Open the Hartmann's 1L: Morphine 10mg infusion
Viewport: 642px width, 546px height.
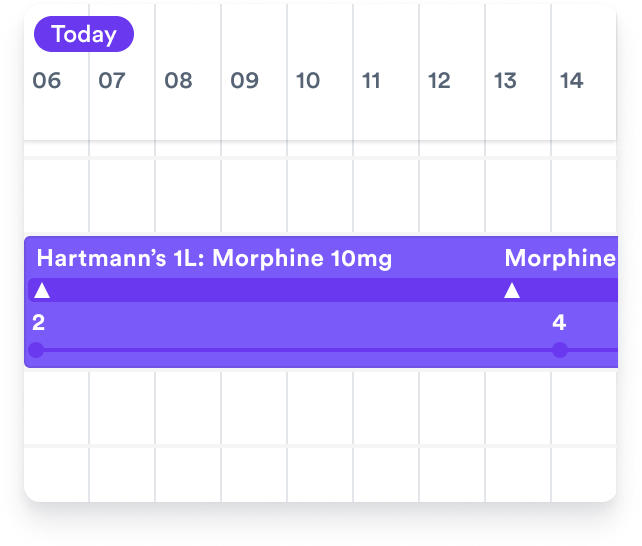(x=214, y=259)
